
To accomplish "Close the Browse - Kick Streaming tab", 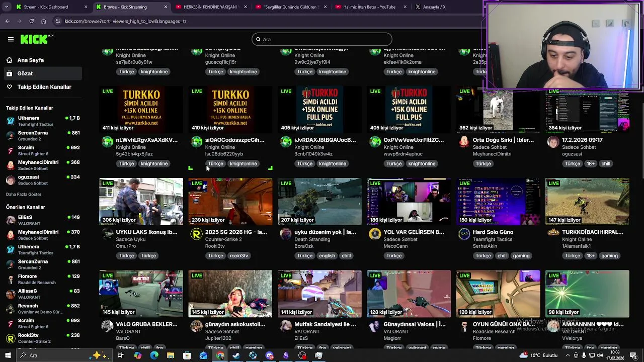I will coord(166,7).
